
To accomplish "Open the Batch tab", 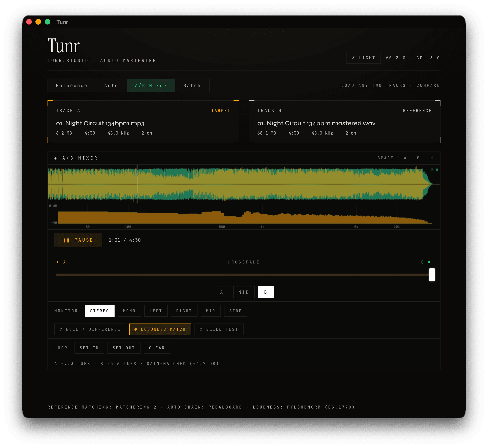I will [192, 85].
